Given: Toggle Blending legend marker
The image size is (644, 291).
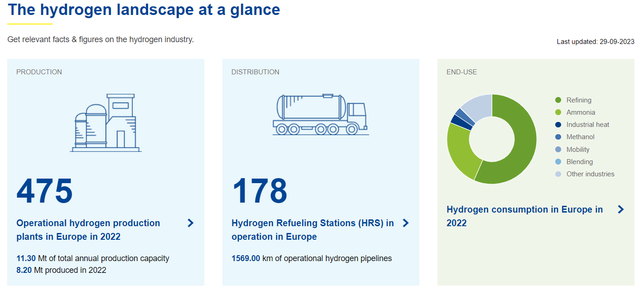Looking at the screenshot, I should (x=558, y=162).
